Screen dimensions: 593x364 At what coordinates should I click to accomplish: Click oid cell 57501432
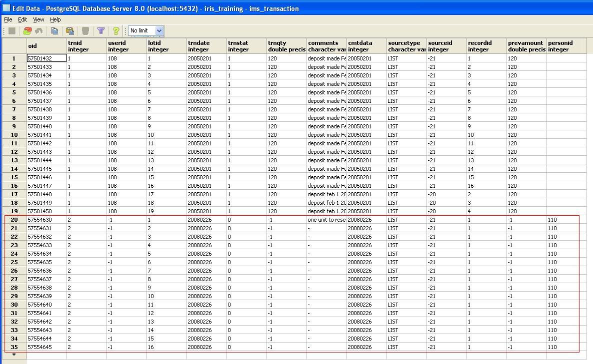46,58
